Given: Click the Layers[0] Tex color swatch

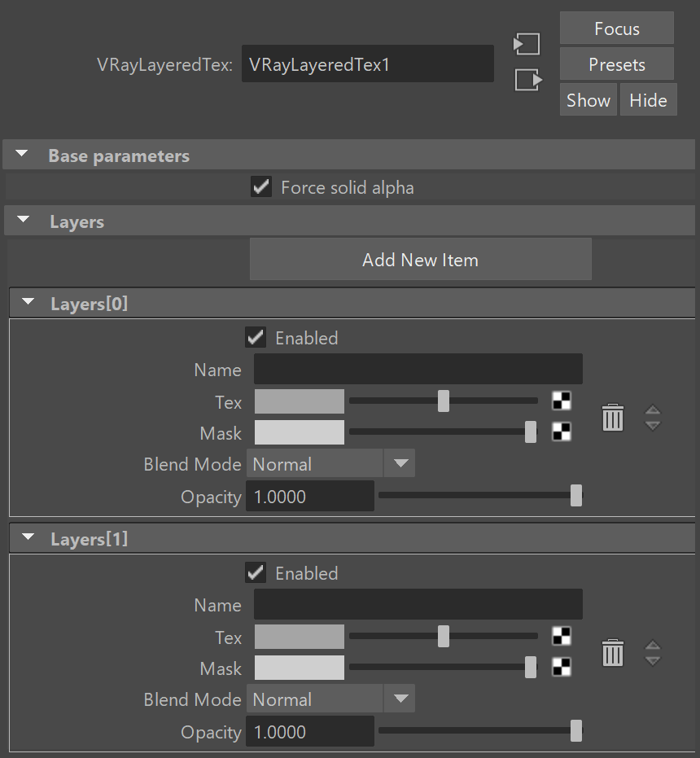Looking at the screenshot, I should pyautogui.click(x=300, y=401).
